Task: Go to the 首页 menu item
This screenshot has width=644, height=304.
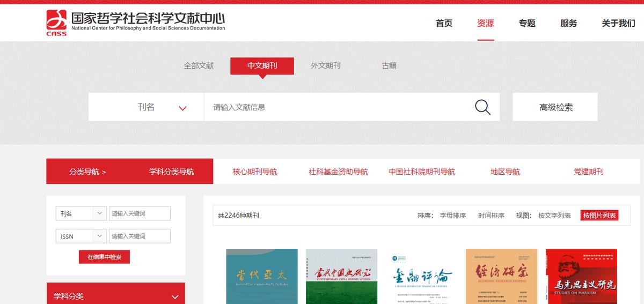Action: click(x=444, y=23)
